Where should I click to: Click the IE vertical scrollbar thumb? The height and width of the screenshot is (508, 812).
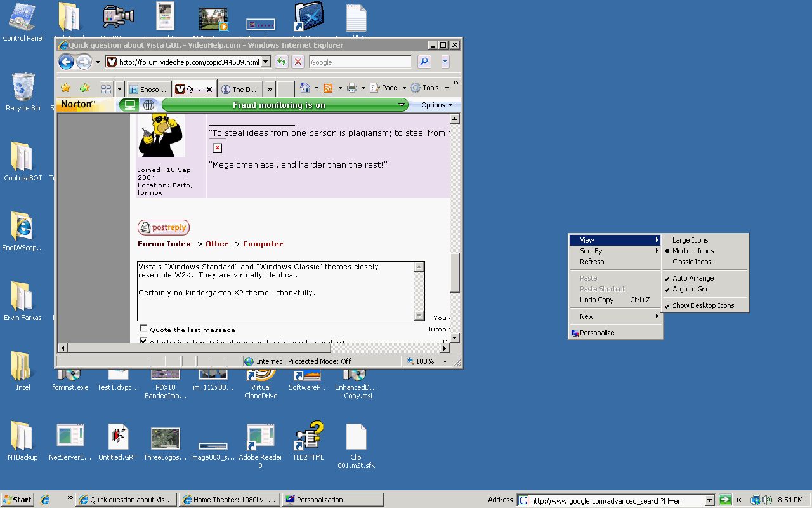pos(455,272)
